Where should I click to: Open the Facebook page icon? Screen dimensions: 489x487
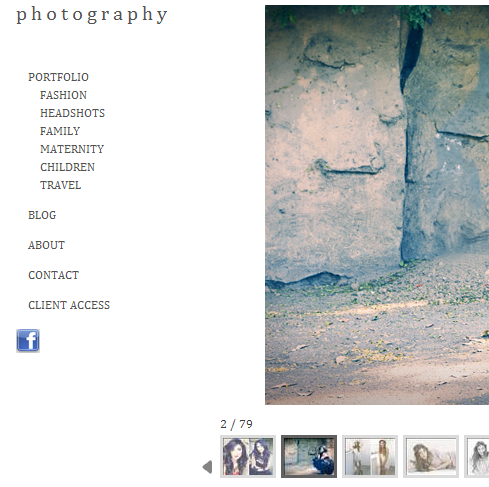tap(28, 340)
